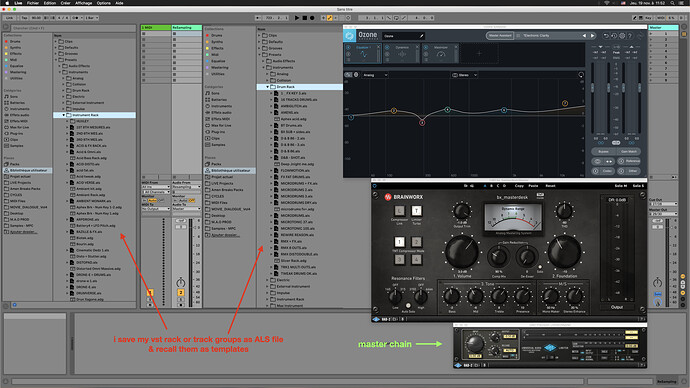Expand 16 TRACKS DRUMS.als file

[272, 99]
